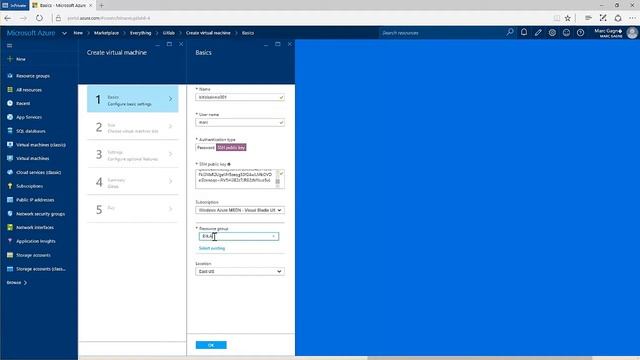Viewport: 640px width, 360px height.
Task: Click the feedback smiley icon
Action: coord(566,33)
